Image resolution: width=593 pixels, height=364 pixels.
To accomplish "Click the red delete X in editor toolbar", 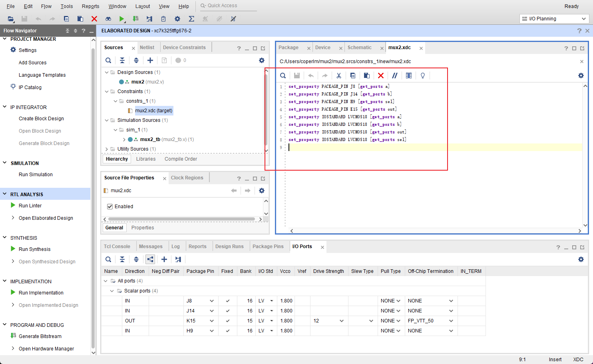I will point(381,76).
